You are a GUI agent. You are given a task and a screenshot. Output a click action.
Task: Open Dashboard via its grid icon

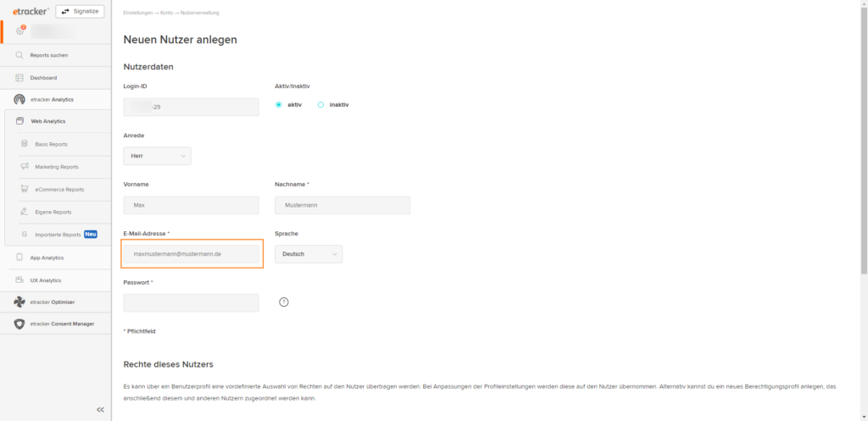pyautogui.click(x=19, y=78)
